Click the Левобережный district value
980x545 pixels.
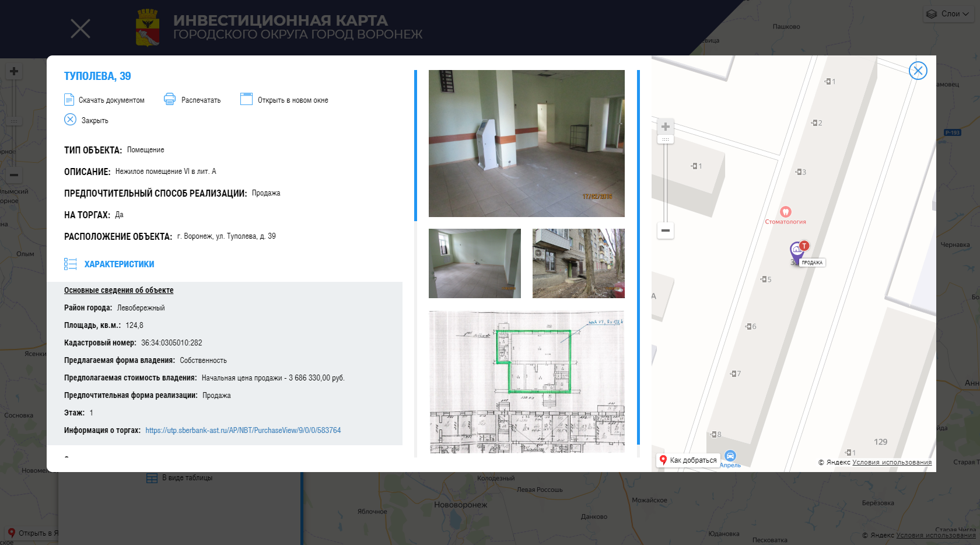tap(141, 308)
